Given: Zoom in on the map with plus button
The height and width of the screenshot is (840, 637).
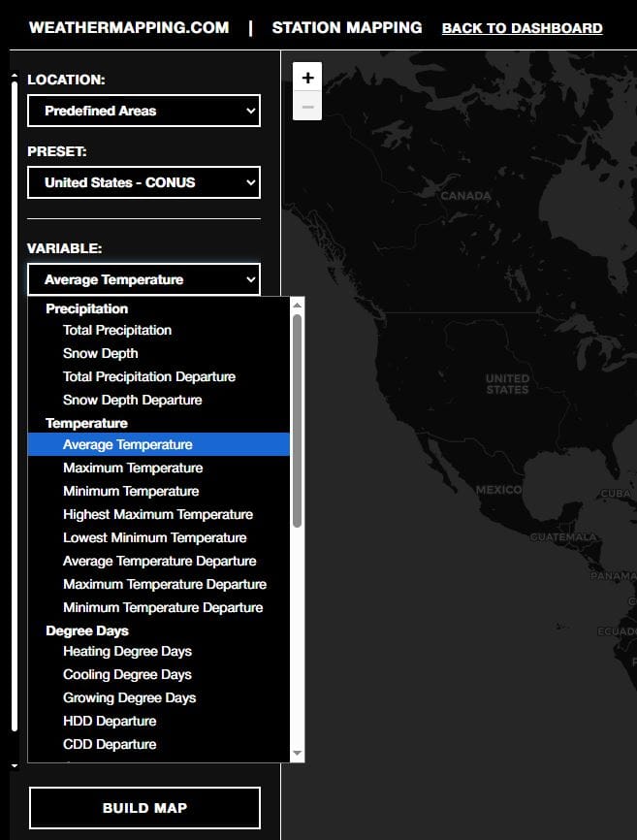Looking at the screenshot, I should tap(307, 78).
